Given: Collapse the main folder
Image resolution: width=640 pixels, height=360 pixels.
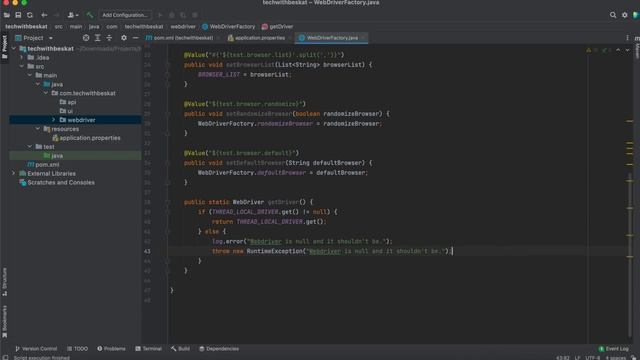Looking at the screenshot, I should point(30,76).
